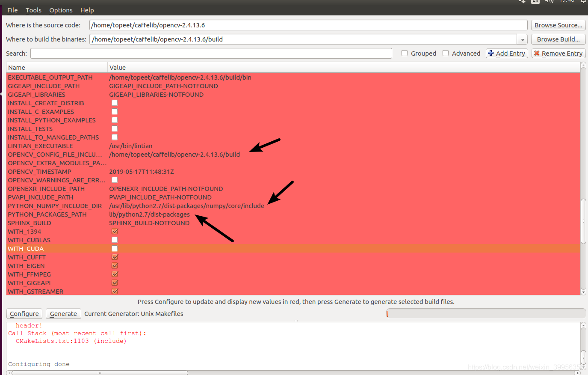
Task: Uncheck WITH_GIGEAPI checkbox
Action: pyautogui.click(x=115, y=283)
